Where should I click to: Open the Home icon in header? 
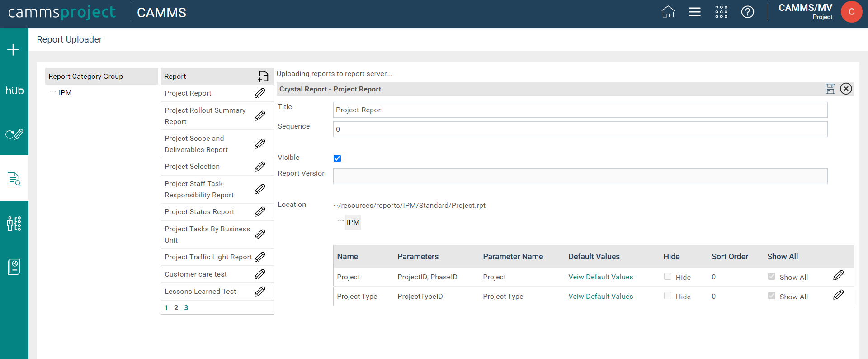(668, 12)
